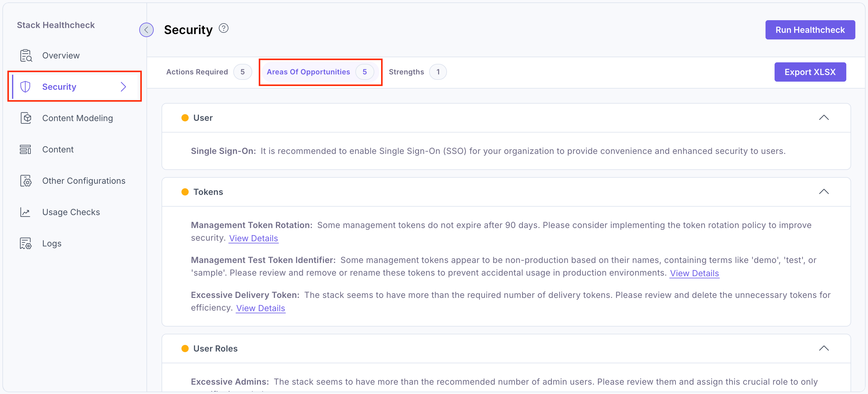Screen dimensions: 868x394
Task: Click the Other Configurations gear icon
Action: point(26,180)
